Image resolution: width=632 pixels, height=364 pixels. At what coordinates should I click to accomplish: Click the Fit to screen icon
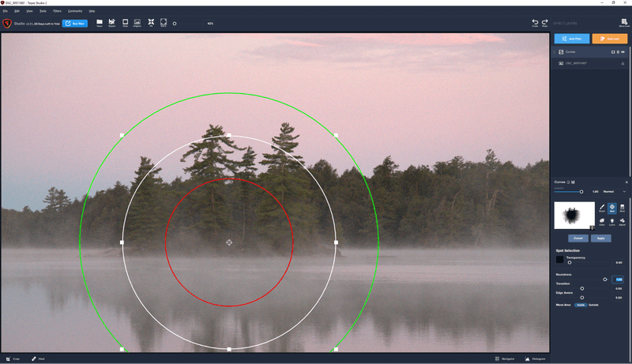[x=151, y=23]
